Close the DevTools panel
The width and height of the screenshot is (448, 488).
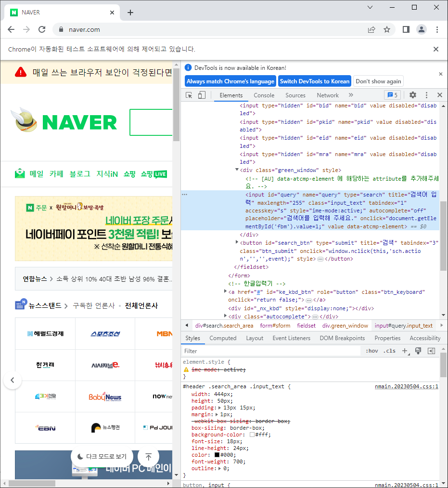point(440,95)
